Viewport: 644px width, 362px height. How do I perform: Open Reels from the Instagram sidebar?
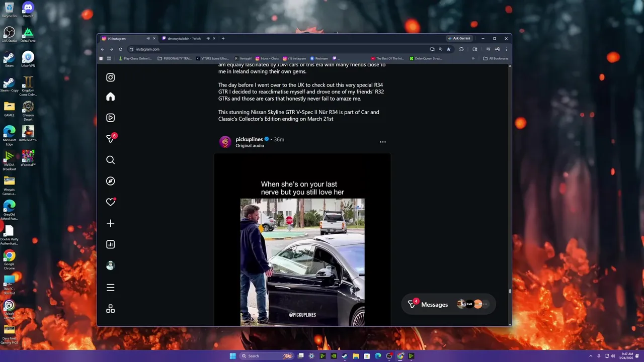coord(111,118)
